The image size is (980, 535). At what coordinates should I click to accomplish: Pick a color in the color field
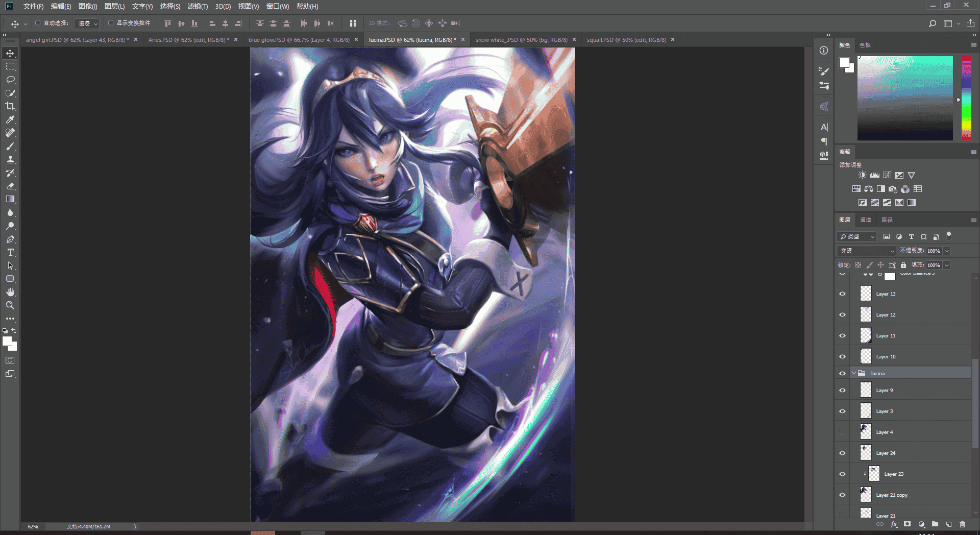click(905, 98)
